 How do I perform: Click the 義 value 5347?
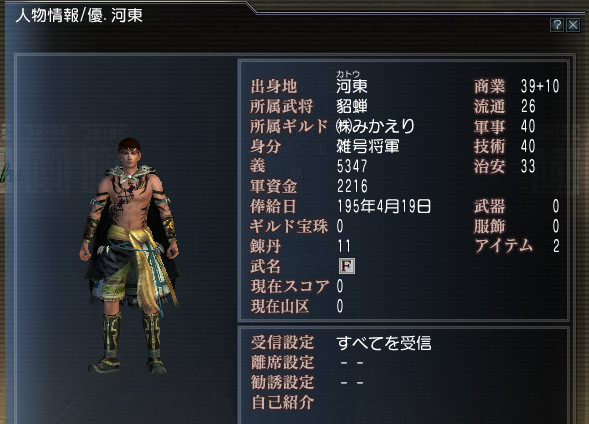[x=352, y=166]
